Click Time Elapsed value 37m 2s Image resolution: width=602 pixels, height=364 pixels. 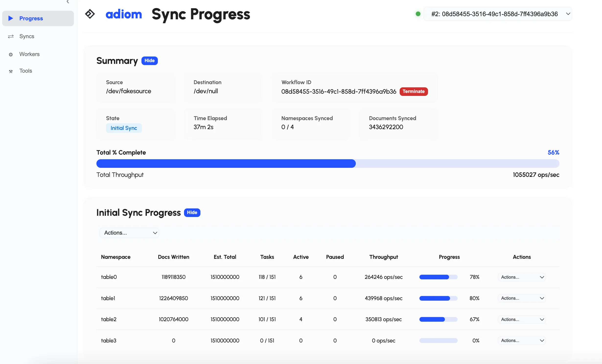203,127
